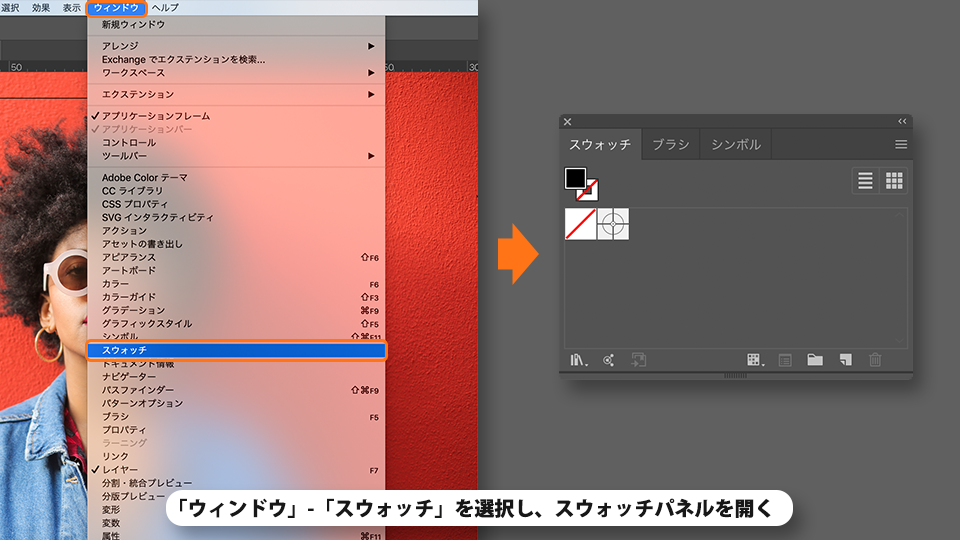
Task: Toggle the grayed アプリケーションバー item
Action: (236, 129)
